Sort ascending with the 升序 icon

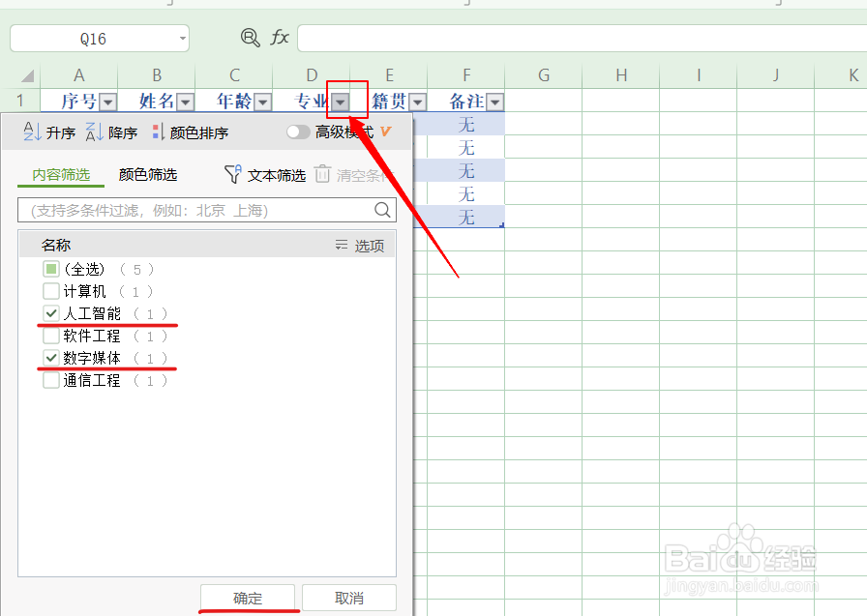point(32,132)
